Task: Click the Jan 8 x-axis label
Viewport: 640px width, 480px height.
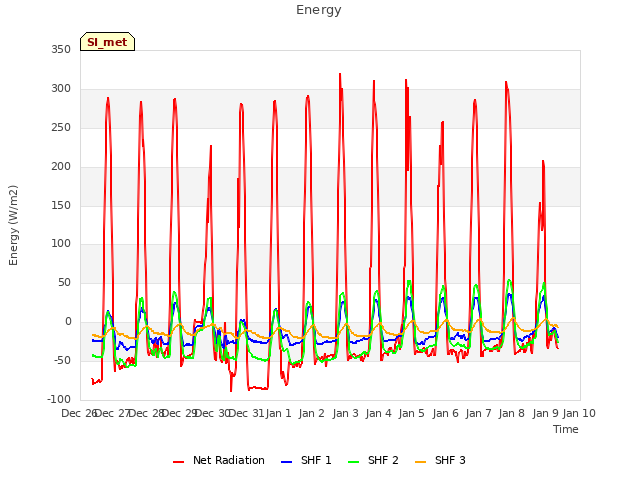Action: click(x=511, y=413)
